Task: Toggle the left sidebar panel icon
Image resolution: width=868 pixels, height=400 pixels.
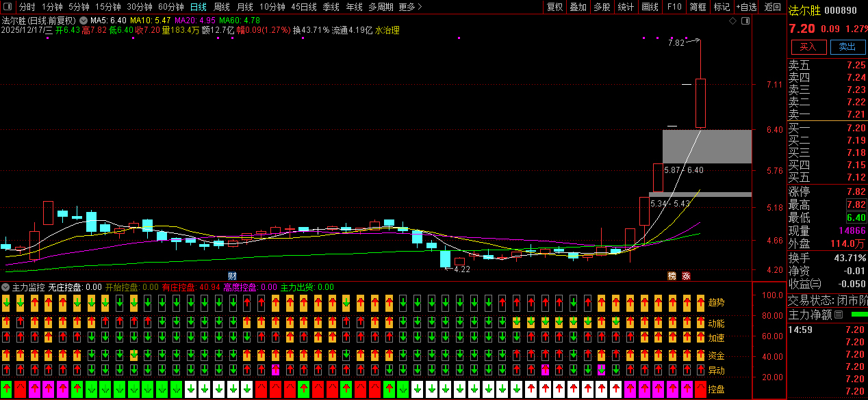Action: tap(8, 7)
